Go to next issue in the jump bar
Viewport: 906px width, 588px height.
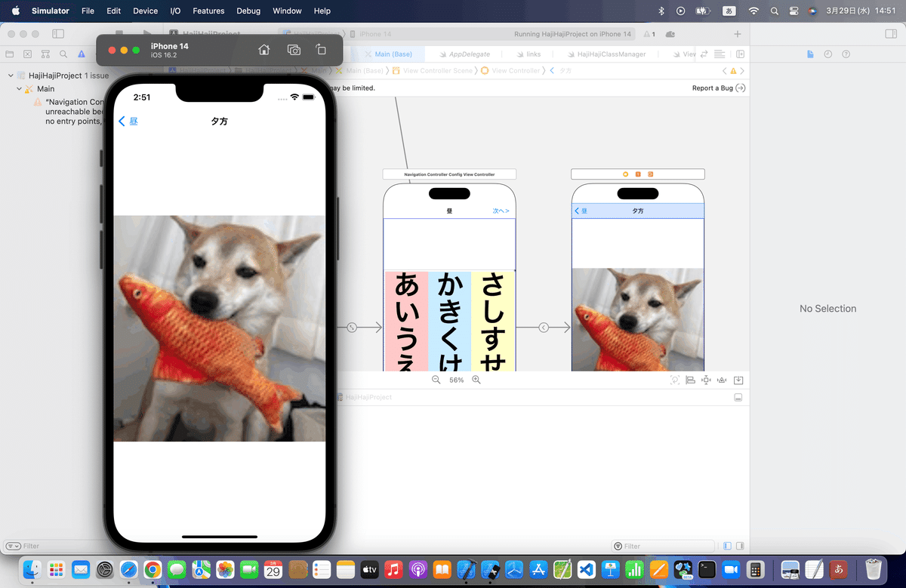742,70
